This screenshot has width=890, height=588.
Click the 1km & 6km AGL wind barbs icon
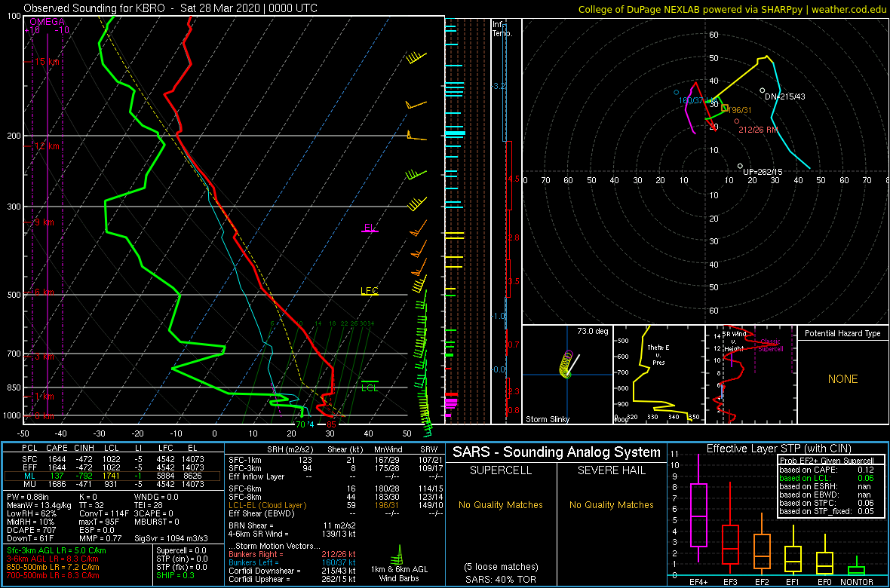[x=398, y=553]
